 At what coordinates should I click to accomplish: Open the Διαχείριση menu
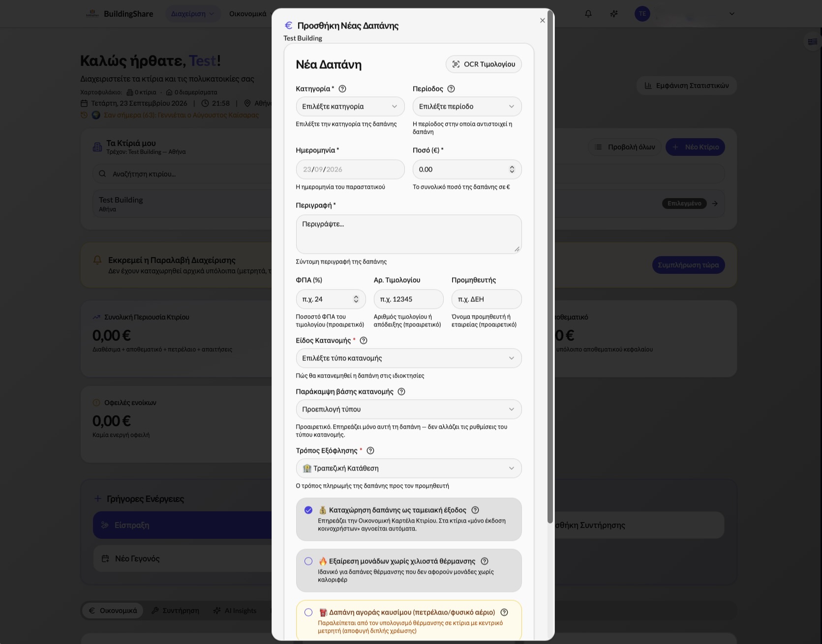click(x=193, y=14)
